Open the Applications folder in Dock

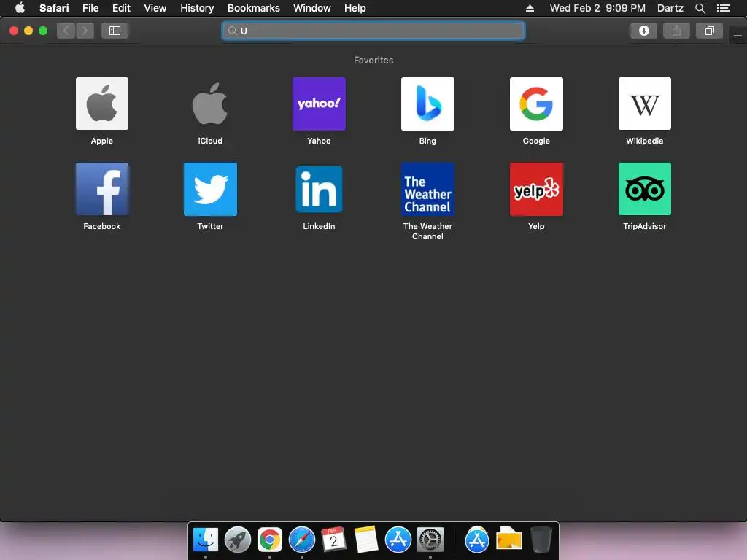[477, 540]
